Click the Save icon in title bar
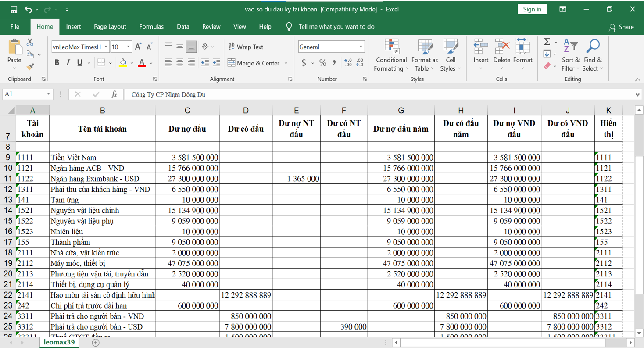The height and width of the screenshot is (348, 644). [14, 9]
